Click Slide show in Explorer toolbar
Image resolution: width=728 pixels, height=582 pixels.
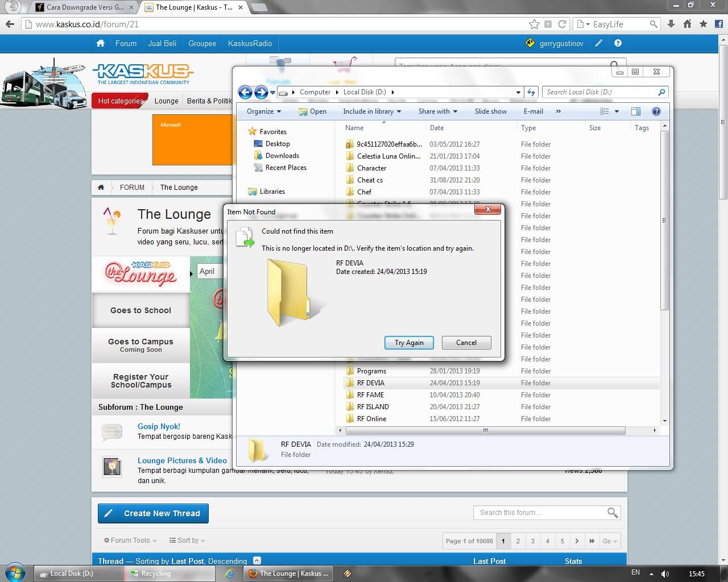pos(491,111)
